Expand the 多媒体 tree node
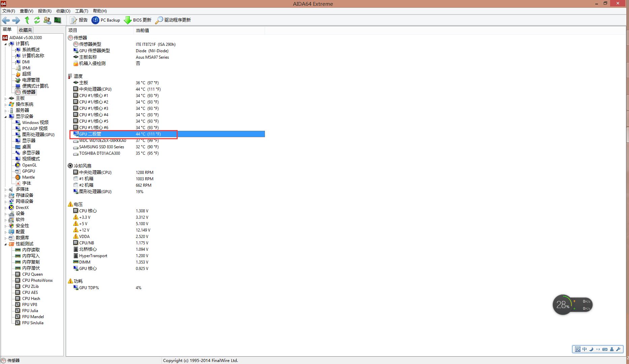 point(5,189)
